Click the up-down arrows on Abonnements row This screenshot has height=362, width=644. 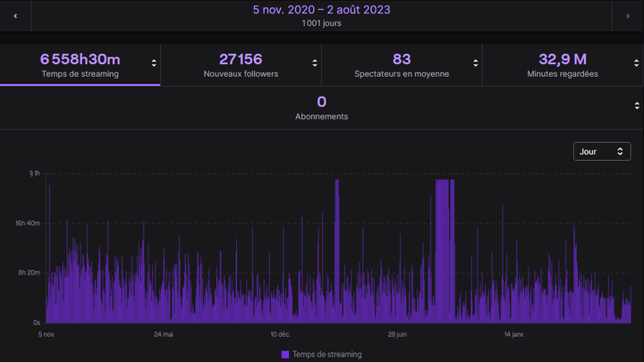[x=636, y=107]
